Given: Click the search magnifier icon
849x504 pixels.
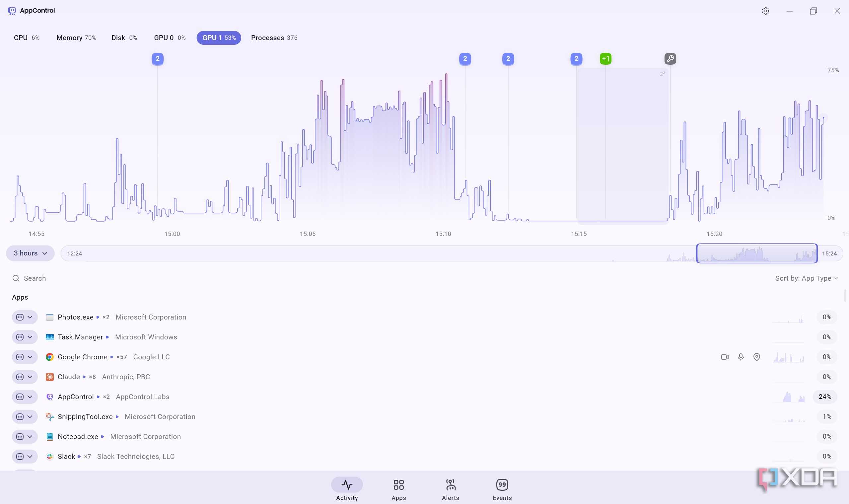Looking at the screenshot, I should 16,278.
